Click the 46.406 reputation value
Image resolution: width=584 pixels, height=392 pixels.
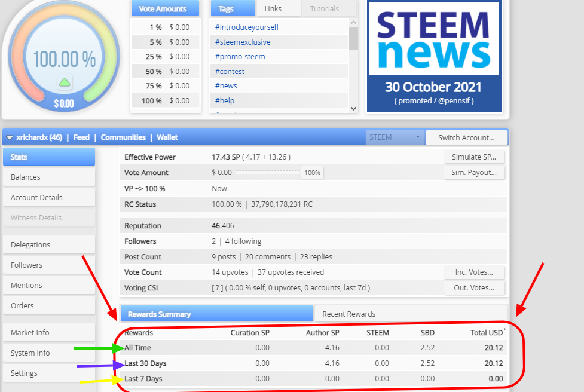223,226
